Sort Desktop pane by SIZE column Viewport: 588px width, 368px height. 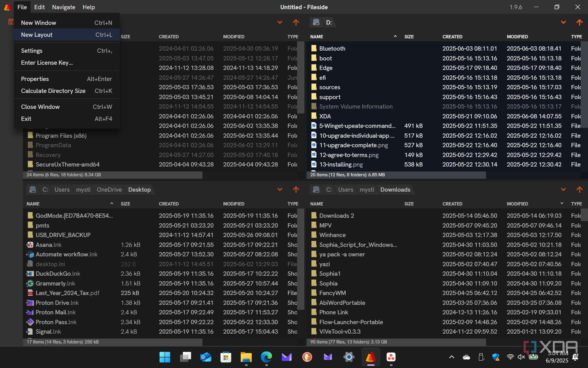click(x=125, y=204)
